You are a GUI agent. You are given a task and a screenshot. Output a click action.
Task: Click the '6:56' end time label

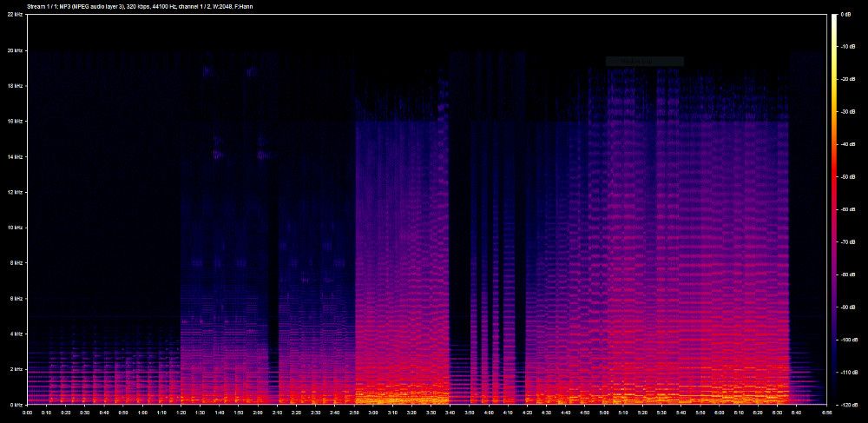click(826, 413)
